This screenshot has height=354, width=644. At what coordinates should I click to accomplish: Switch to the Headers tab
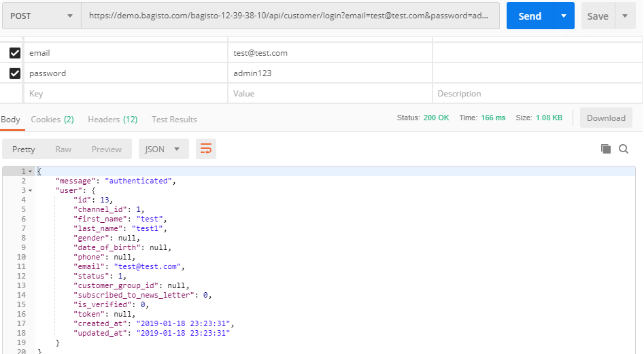[112, 120]
